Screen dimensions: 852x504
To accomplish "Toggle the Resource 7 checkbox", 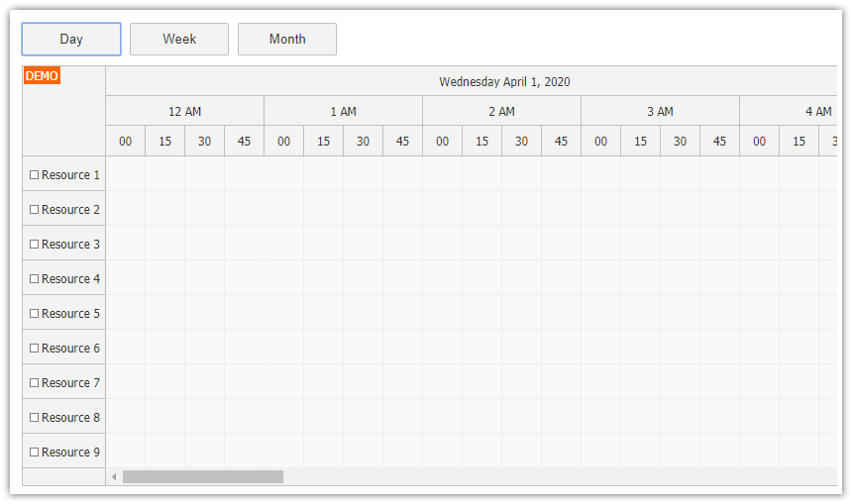I will [35, 383].
